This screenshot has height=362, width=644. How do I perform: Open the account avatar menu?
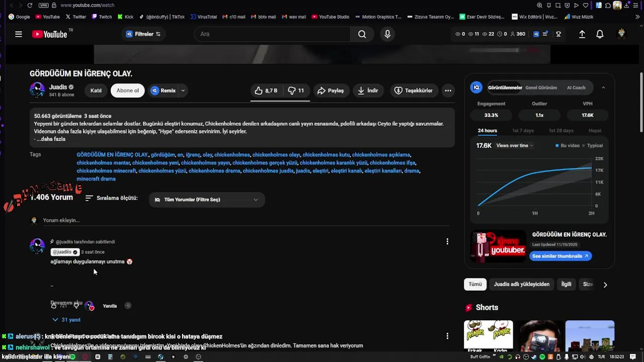(622, 34)
